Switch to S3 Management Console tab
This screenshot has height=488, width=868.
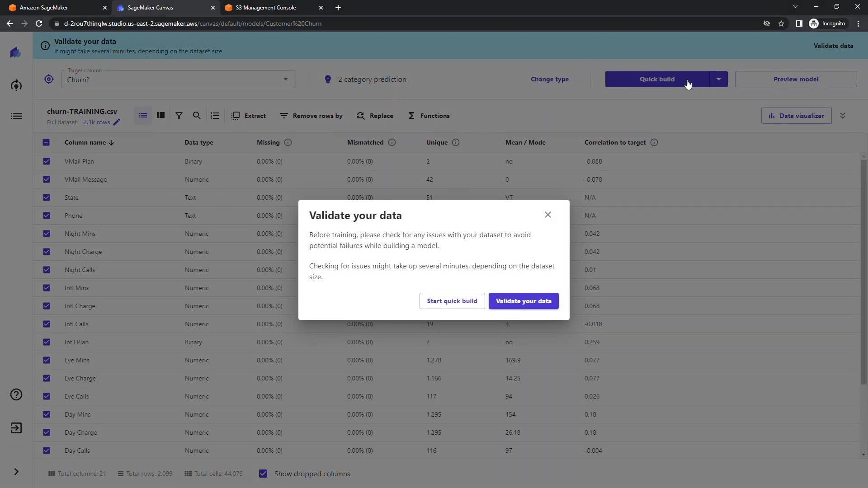tap(266, 8)
